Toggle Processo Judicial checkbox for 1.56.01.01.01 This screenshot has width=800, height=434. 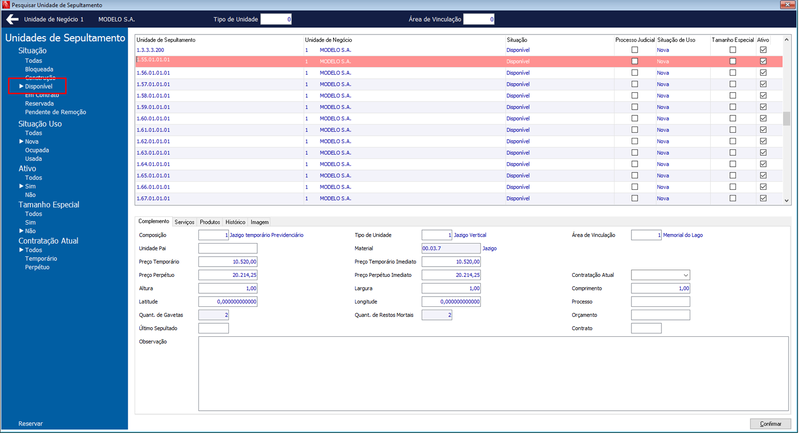634,73
